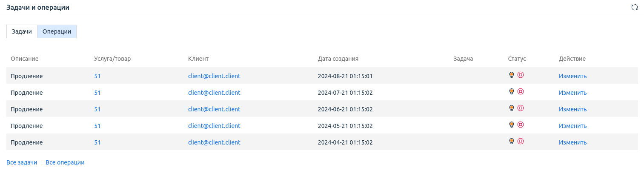Screen dimensions: 644x173
Task: Click red stop icon for 2024-06-21 operation
Action: tap(520, 108)
